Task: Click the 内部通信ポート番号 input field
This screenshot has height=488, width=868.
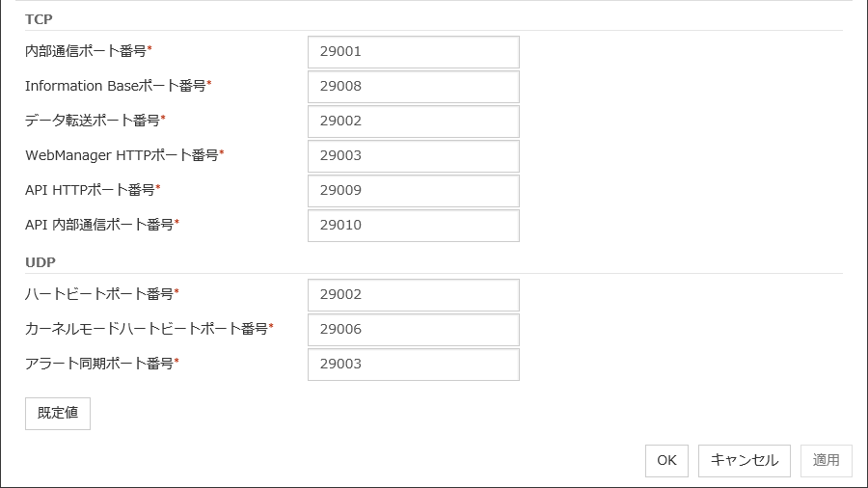Action: 413,52
